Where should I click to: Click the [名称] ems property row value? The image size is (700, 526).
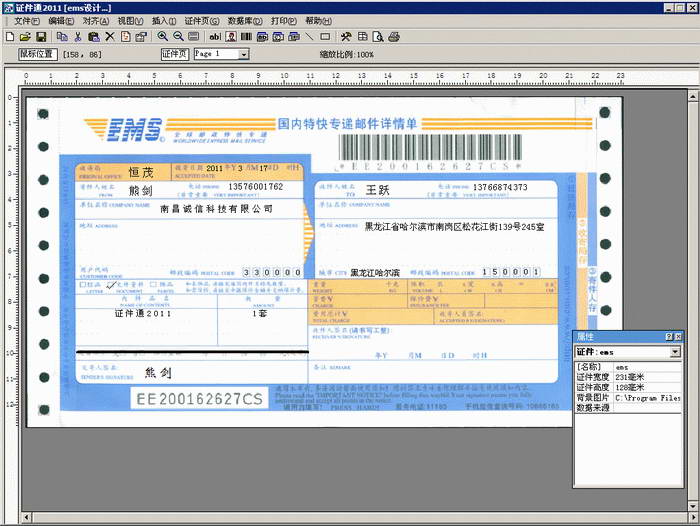click(x=648, y=367)
